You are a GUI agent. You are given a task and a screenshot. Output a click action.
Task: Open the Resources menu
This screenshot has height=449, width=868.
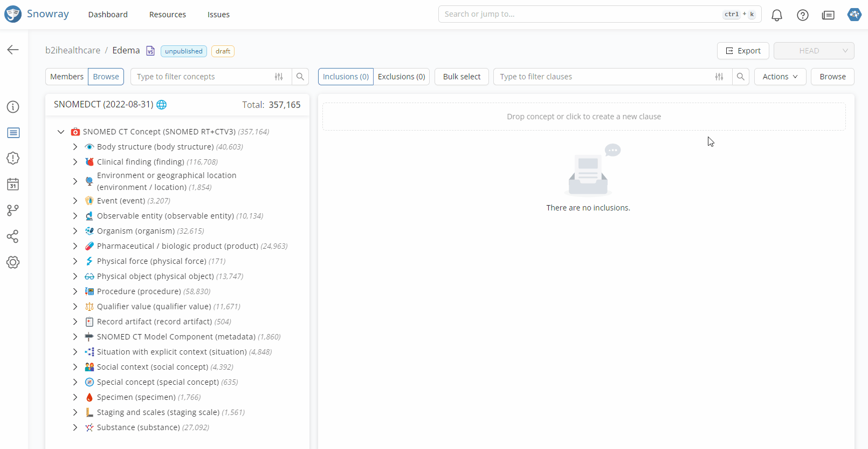pyautogui.click(x=167, y=15)
